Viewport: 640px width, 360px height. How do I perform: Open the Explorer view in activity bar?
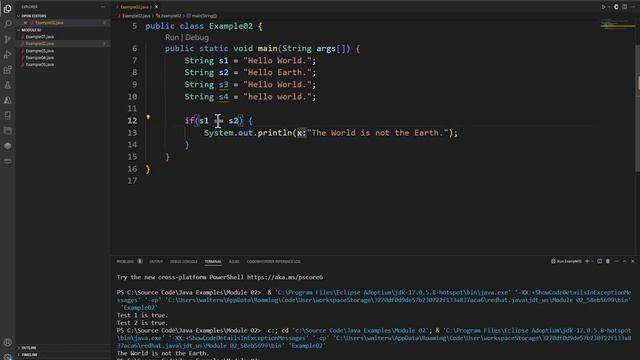[x=7, y=9]
